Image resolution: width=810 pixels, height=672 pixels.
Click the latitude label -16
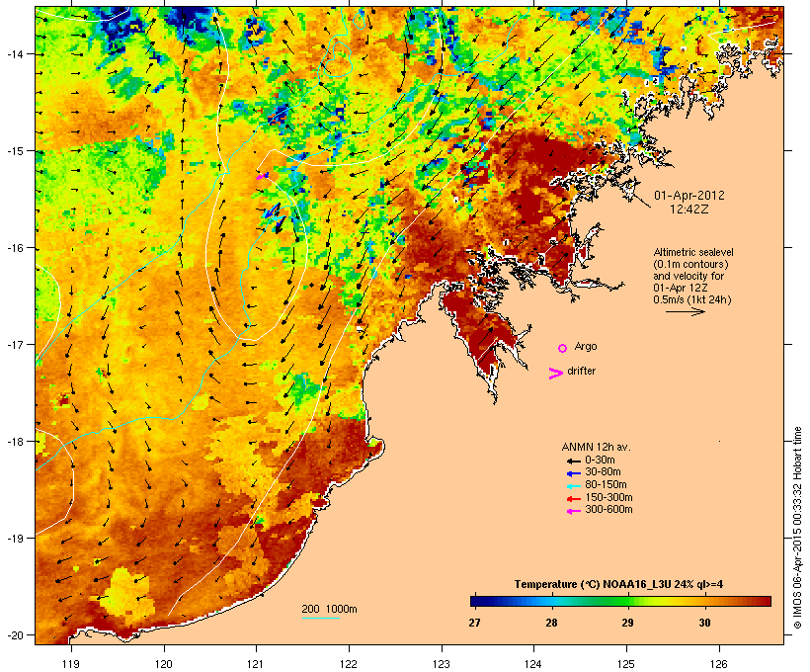point(14,248)
